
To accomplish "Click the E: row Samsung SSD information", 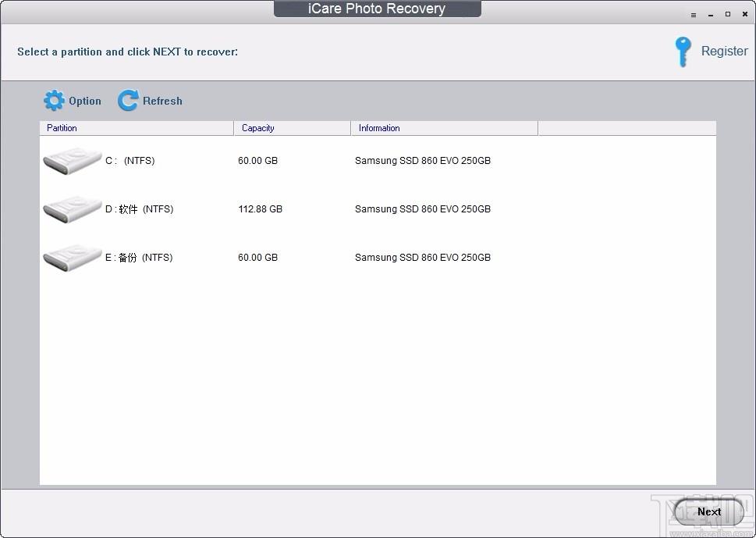I will coord(422,257).
